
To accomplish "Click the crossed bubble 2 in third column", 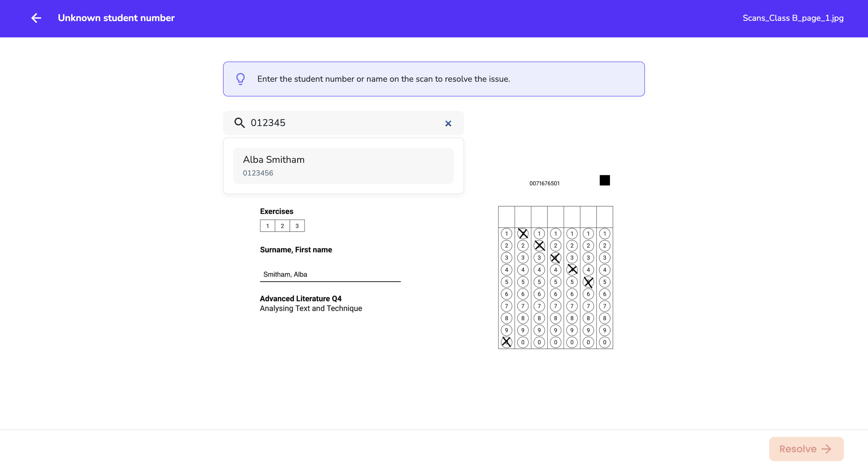I will pyautogui.click(x=539, y=245).
